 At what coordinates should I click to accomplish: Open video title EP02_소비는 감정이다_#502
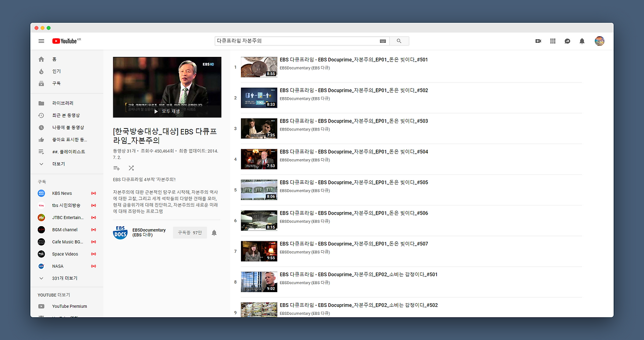[x=359, y=305]
